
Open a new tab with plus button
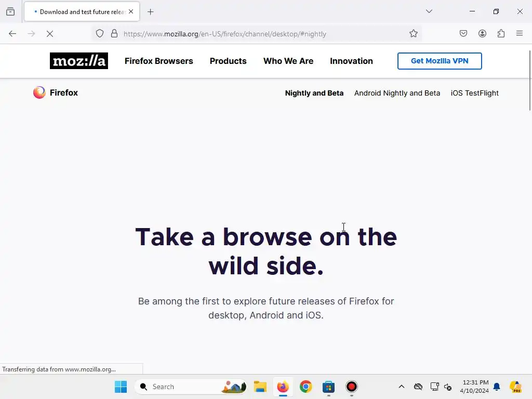click(151, 12)
